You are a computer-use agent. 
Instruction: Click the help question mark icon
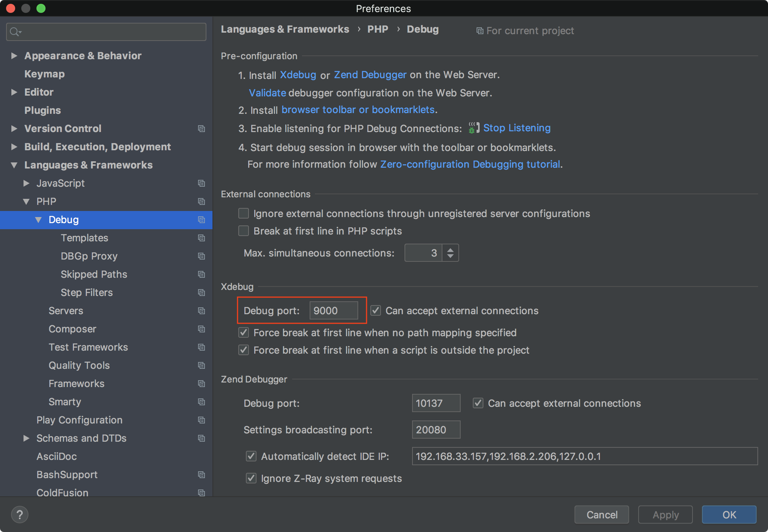(x=20, y=515)
